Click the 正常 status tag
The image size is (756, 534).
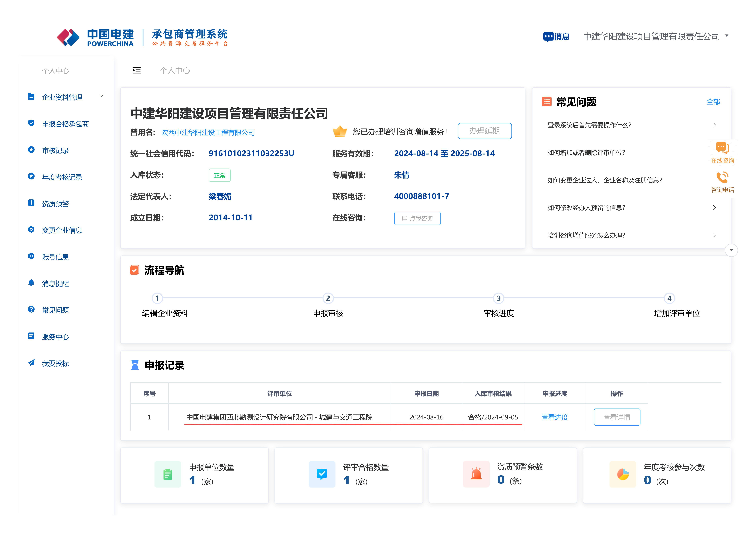click(220, 175)
